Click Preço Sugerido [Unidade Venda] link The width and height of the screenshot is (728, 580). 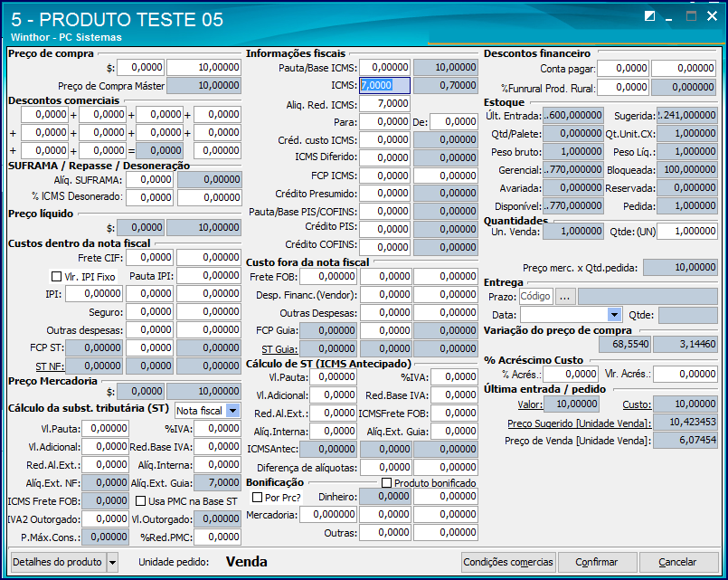[580, 423]
